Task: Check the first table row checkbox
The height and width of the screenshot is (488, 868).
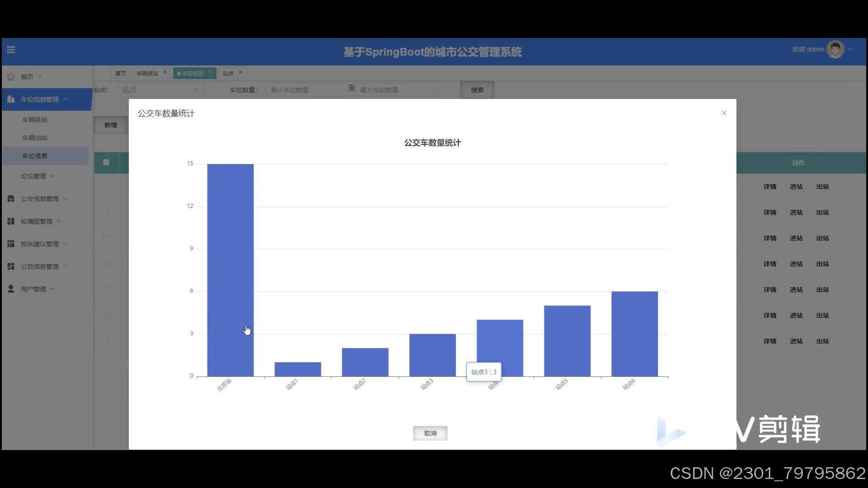Action: (106, 186)
